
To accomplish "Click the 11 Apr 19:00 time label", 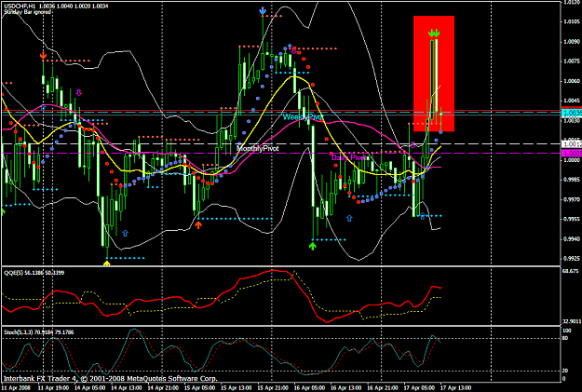I will pyautogui.click(x=53, y=387).
